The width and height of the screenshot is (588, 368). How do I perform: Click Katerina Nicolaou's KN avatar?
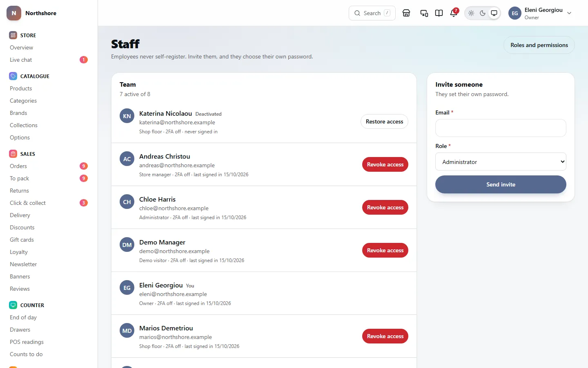[x=127, y=116]
